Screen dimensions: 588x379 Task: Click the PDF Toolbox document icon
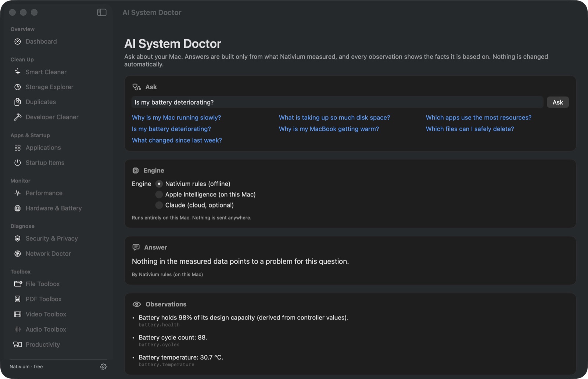(18, 299)
